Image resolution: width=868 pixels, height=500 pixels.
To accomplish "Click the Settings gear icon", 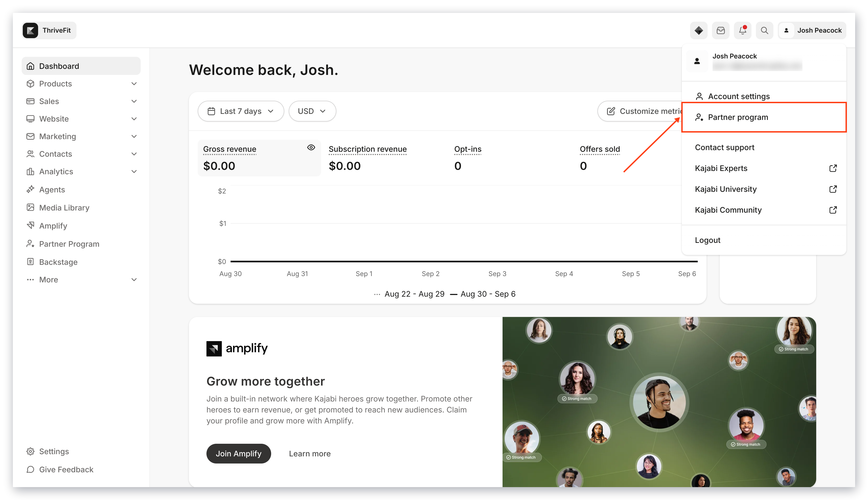I will [30, 451].
